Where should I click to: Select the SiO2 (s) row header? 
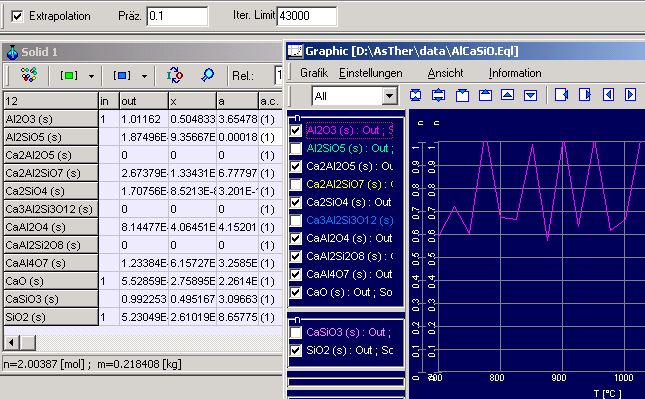coord(51,317)
